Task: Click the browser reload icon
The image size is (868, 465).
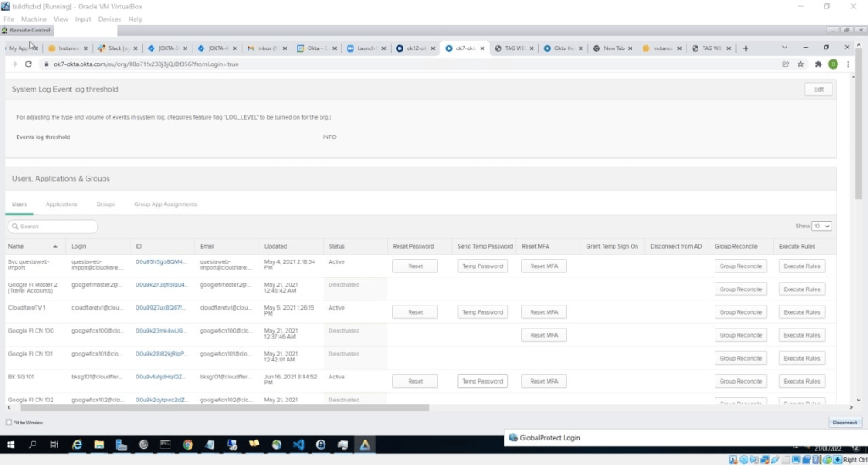Action: [29, 64]
